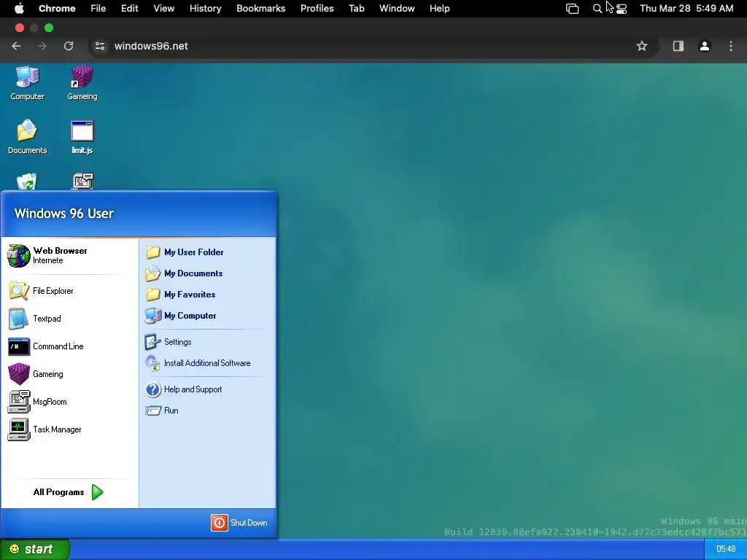Open the Computer desktop icon
This screenshot has width=747, height=560.
pyautogui.click(x=27, y=83)
